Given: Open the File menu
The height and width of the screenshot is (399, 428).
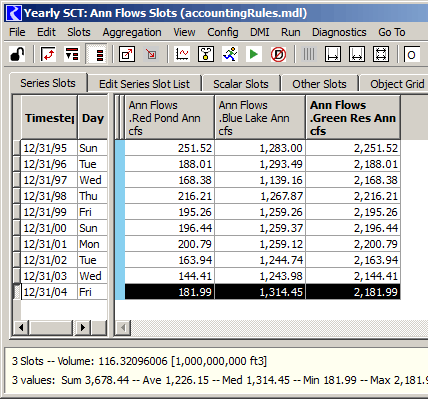Looking at the screenshot, I should [17, 32].
